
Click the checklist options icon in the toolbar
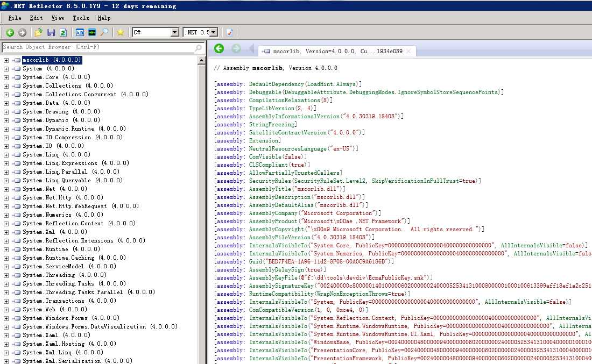229,32
